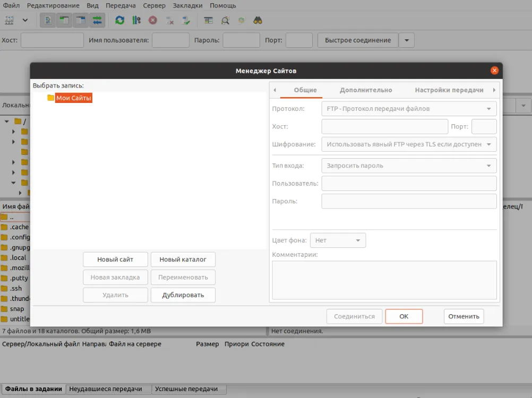Open the Файл menu
This screenshot has width=532, height=398.
coord(11,5)
